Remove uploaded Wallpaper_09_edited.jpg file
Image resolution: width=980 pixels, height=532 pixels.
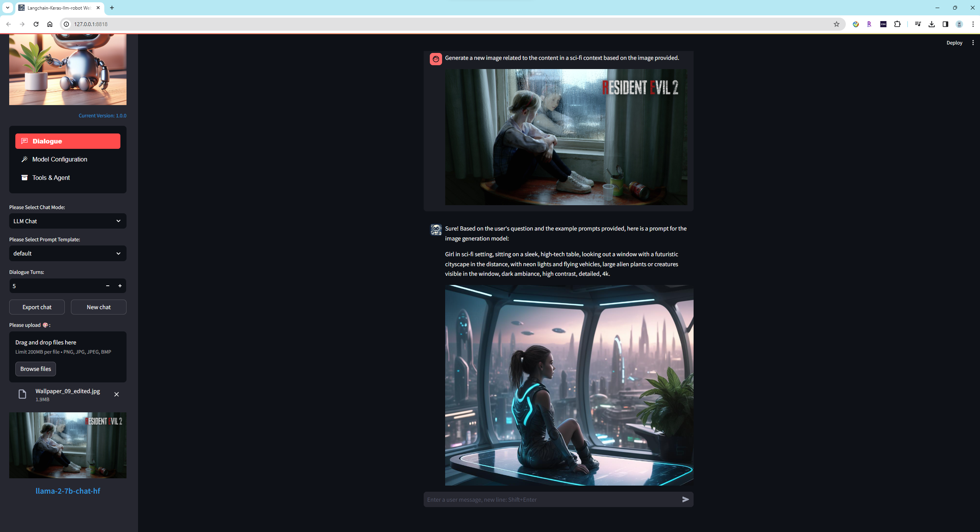point(117,394)
